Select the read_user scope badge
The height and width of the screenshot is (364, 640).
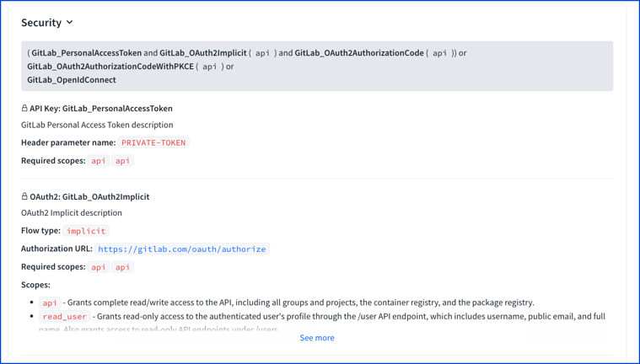coord(64,316)
